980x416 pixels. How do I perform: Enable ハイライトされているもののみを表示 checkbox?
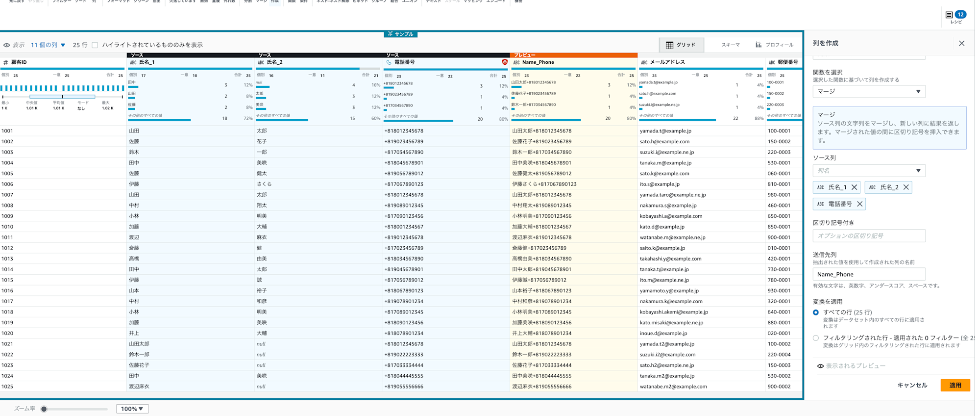click(x=95, y=45)
